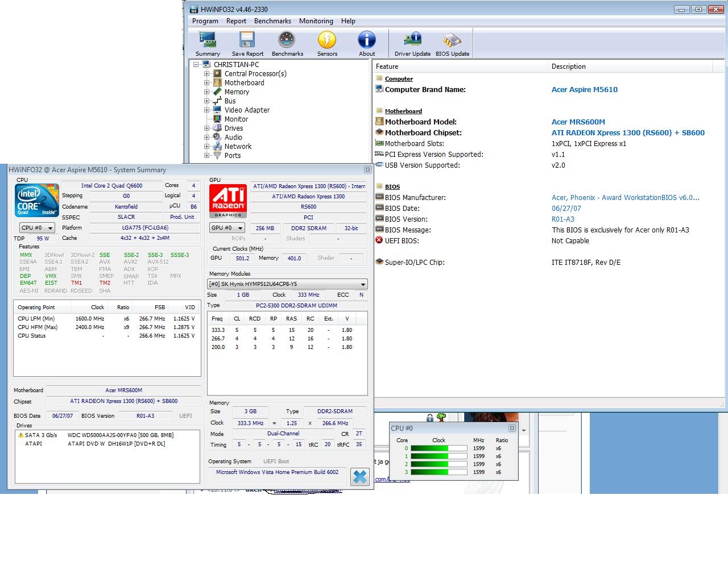Expand the Bus tree node
728x582 pixels.
tap(207, 101)
